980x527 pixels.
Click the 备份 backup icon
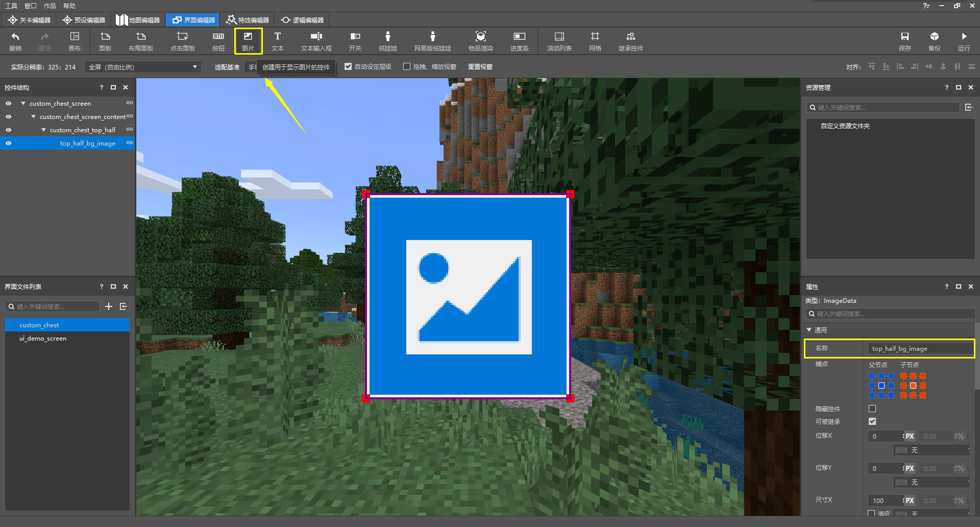pos(935,41)
